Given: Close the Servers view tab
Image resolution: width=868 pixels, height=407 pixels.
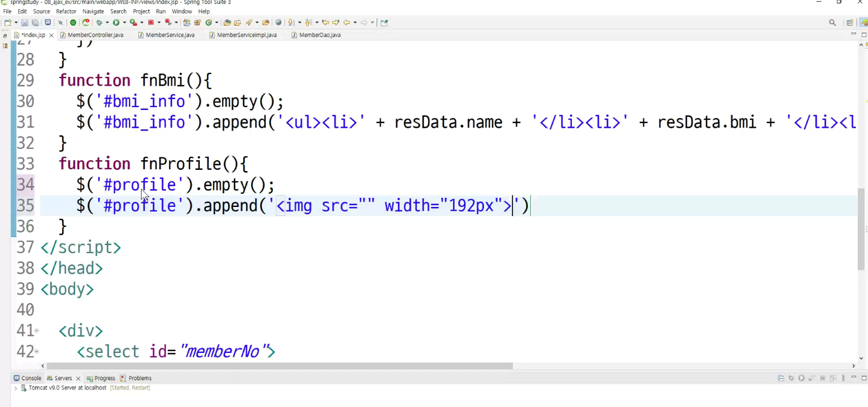Looking at the screenshot, I should pos(78,378).
